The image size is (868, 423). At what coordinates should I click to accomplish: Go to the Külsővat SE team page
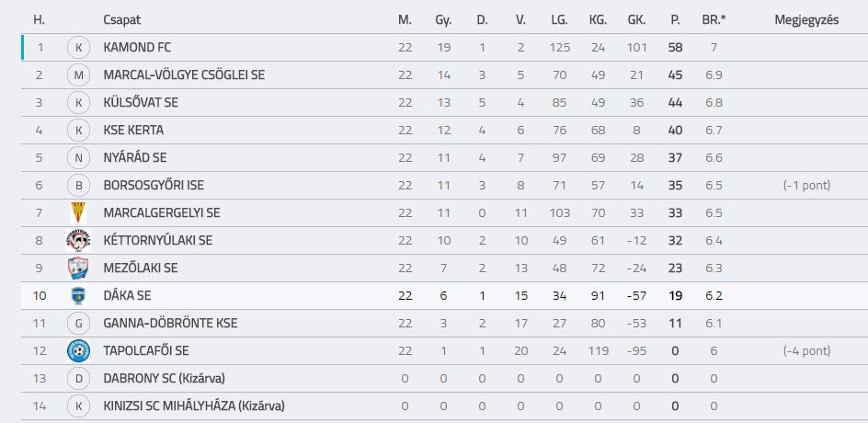click(141, 102)
